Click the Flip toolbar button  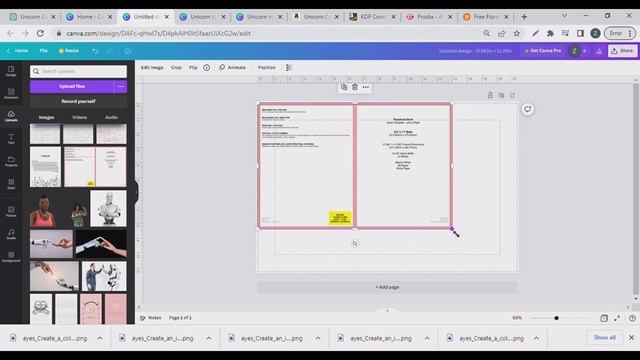coord(193,68)
